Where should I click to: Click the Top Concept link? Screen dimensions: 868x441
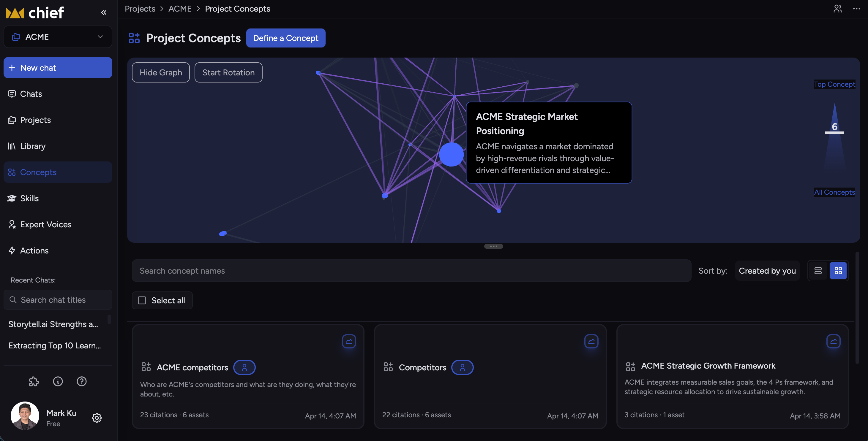pos(834,84)
